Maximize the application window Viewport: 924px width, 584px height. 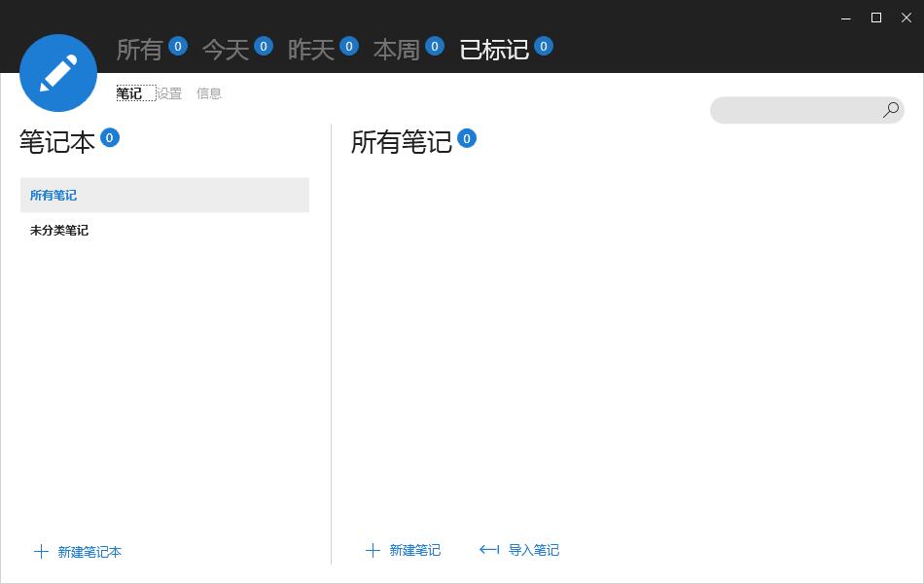point(876,18)
